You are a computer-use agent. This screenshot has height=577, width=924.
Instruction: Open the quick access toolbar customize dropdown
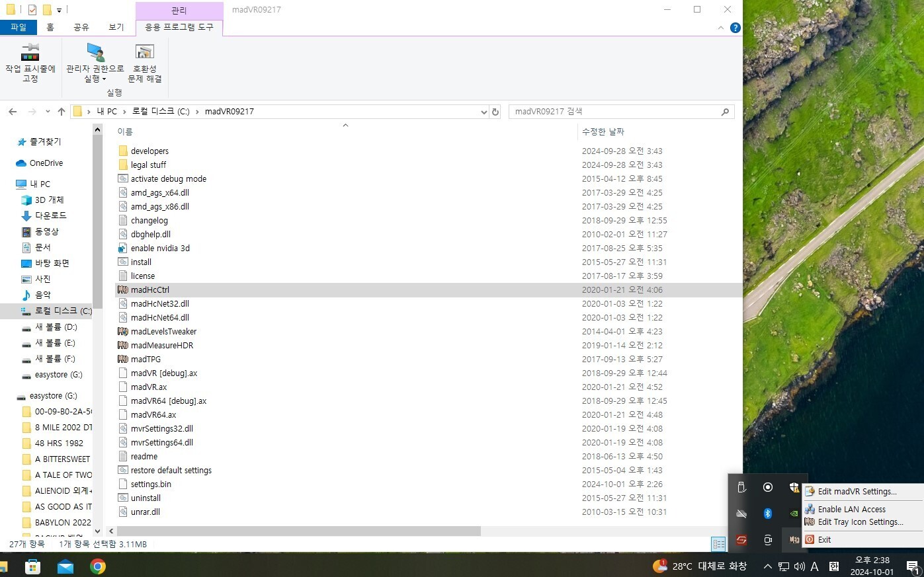click(59, 10)
